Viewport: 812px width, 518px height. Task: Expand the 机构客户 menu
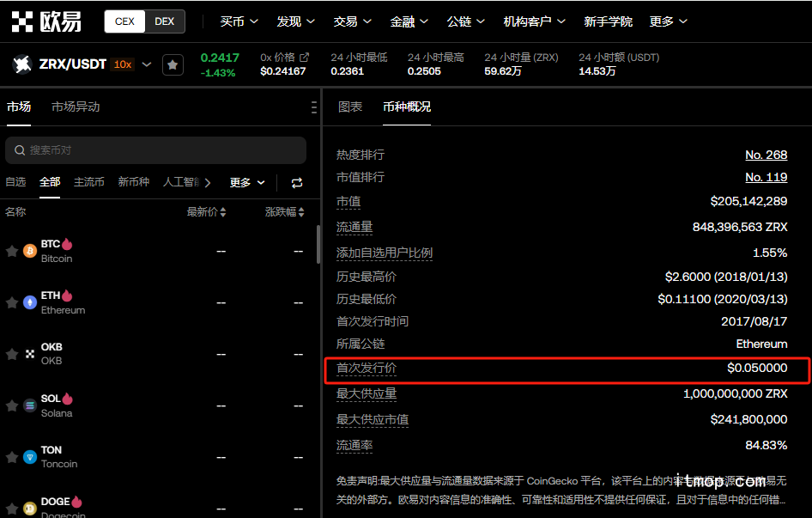click(x=535, y=21)
